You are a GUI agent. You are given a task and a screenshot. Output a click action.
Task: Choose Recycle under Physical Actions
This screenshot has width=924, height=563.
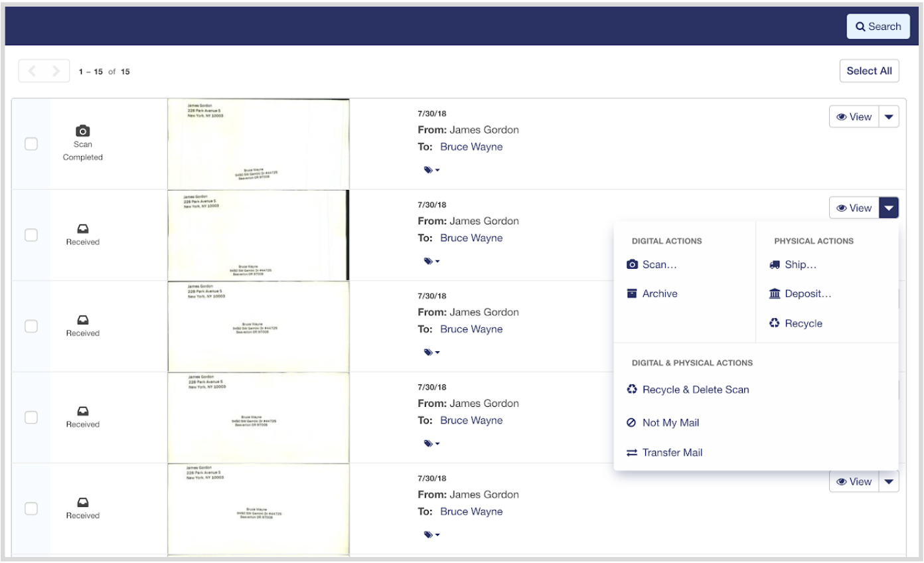click(x=795, y=323)
